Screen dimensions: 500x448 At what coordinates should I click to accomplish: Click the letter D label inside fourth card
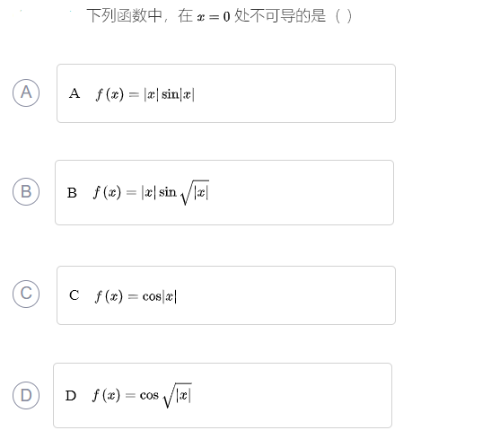[71, 395]
